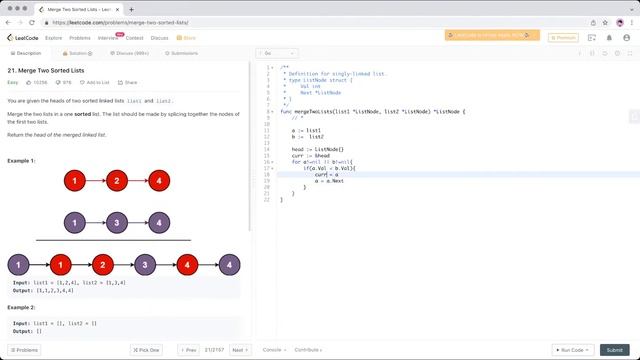Open the Go language dropdown

277,53
